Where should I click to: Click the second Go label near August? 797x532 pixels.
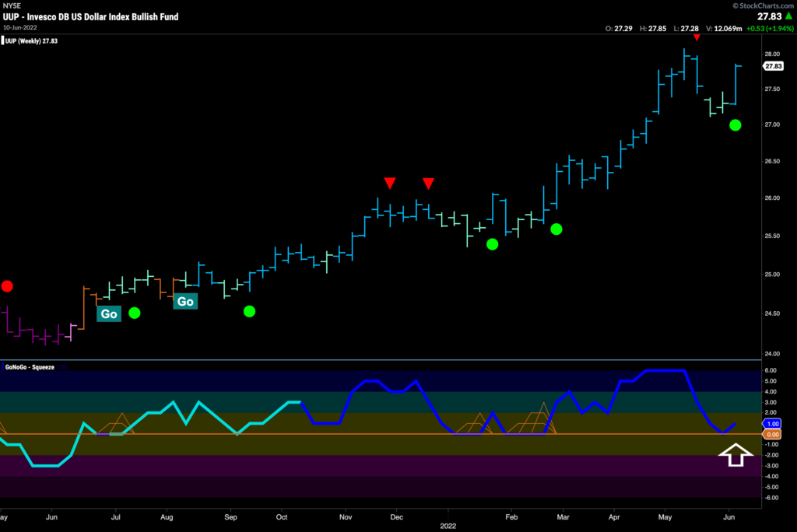tap(185, 301)
